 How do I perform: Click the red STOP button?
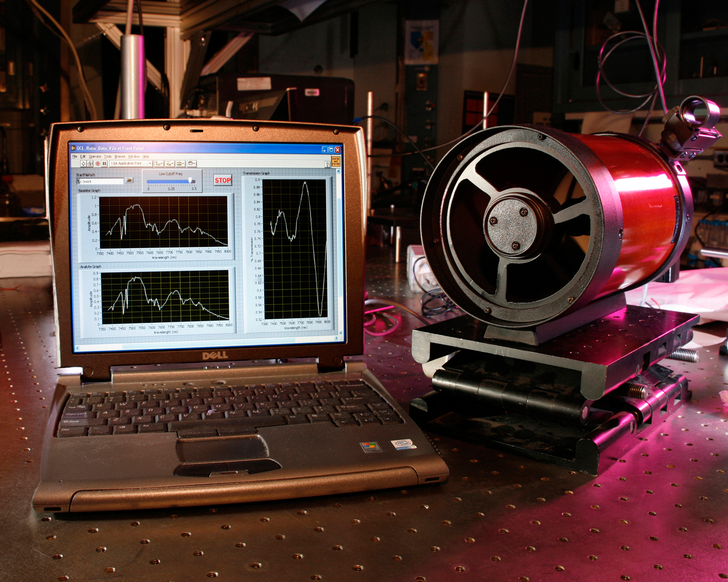(223, 180)
